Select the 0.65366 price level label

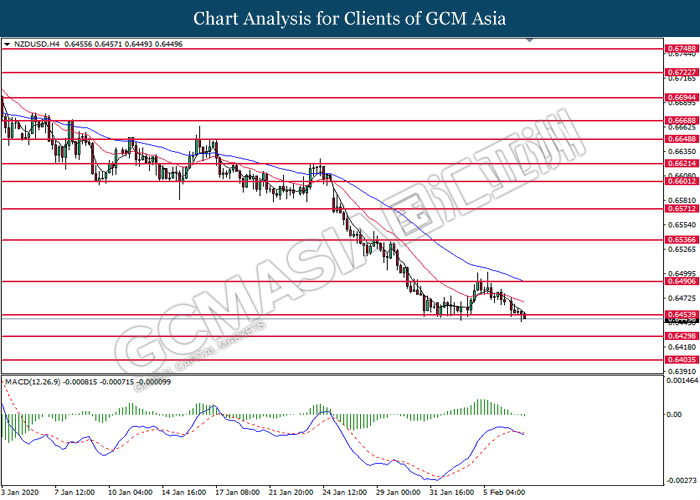pyautogui.click(x=680, y=241)
